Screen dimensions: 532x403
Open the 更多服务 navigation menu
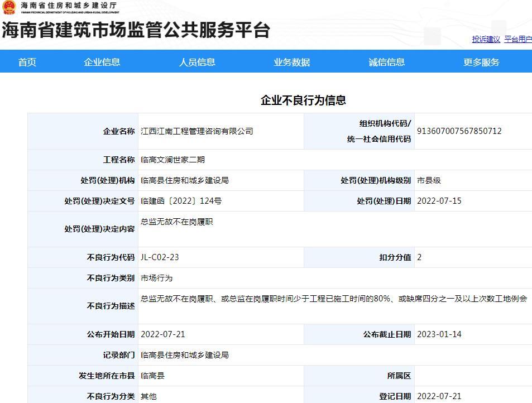click(x=481, y=62)
